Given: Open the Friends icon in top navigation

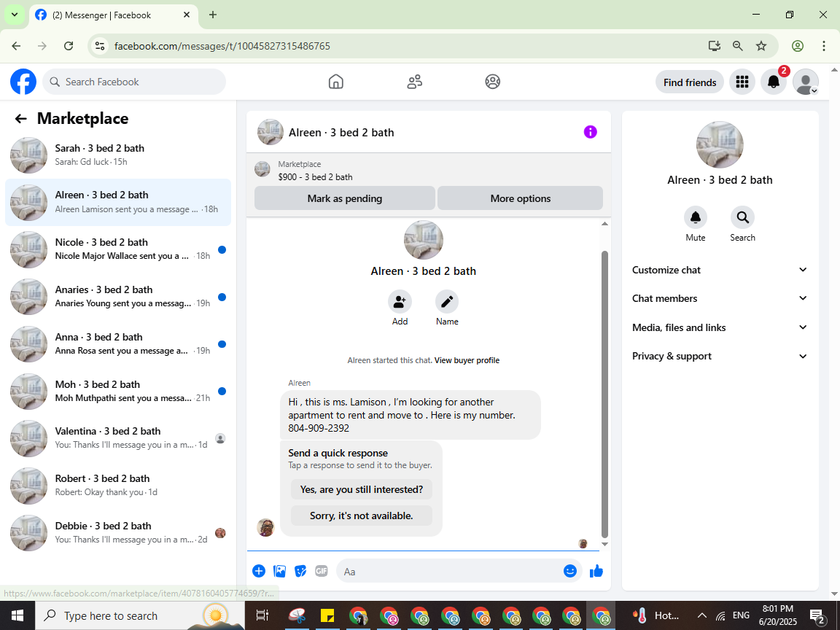Looking at the screenshot, I should click(x=415, y=82).
